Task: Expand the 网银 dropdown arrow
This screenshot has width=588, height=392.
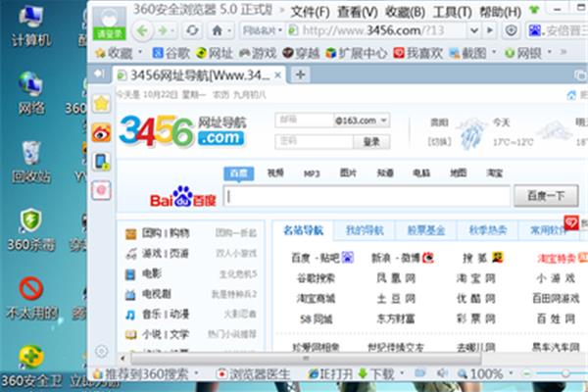Action: click(x=550, y=51)
